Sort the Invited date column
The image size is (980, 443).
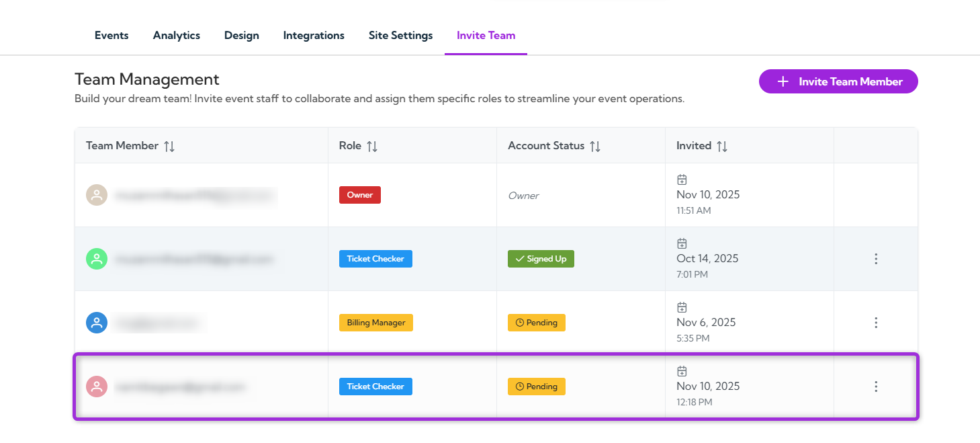pos(722,146)
